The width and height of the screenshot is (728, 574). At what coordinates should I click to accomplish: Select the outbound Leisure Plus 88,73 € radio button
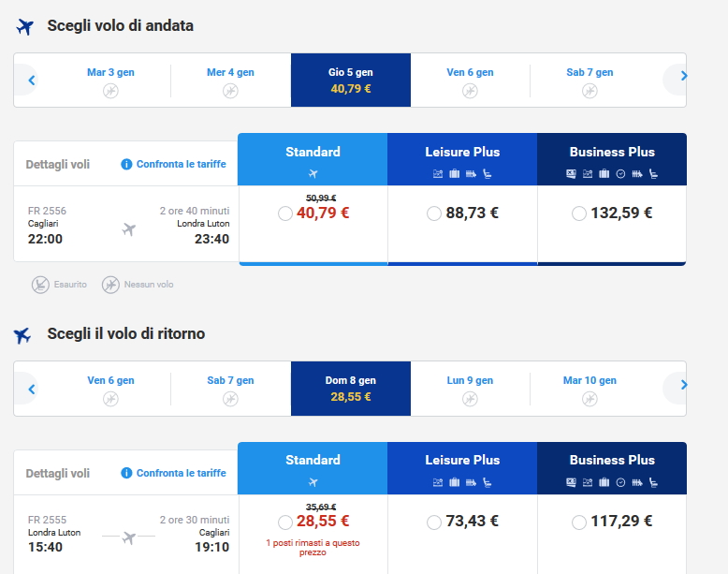coord(434,213)
